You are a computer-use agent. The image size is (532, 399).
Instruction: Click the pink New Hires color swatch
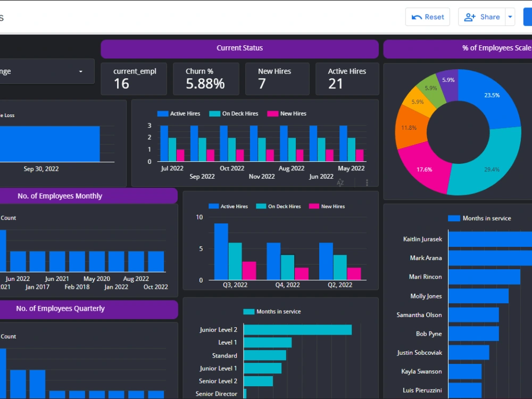pyautogui.click(x=273, y=113)
